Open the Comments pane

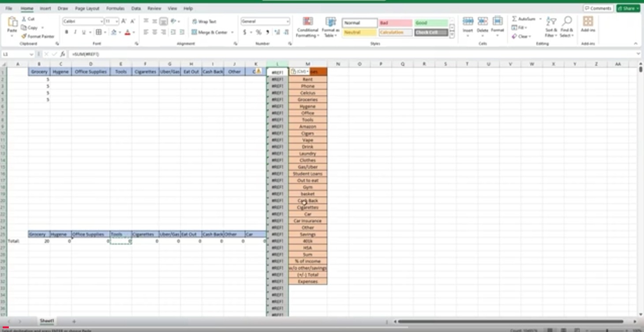(x=598, y=8)
